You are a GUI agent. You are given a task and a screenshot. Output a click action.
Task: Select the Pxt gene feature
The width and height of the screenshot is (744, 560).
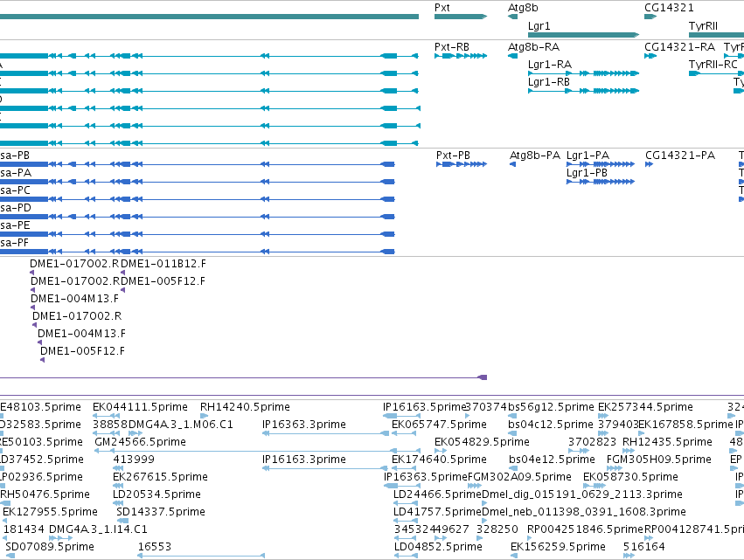[460, 17]
